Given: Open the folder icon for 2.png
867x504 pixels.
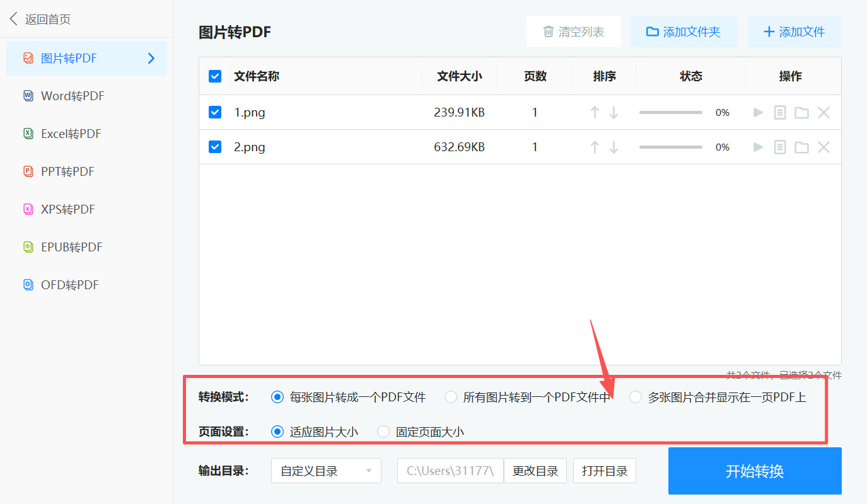Looking at the screenshot, I should pyautogui.click(x=801, y=147).
